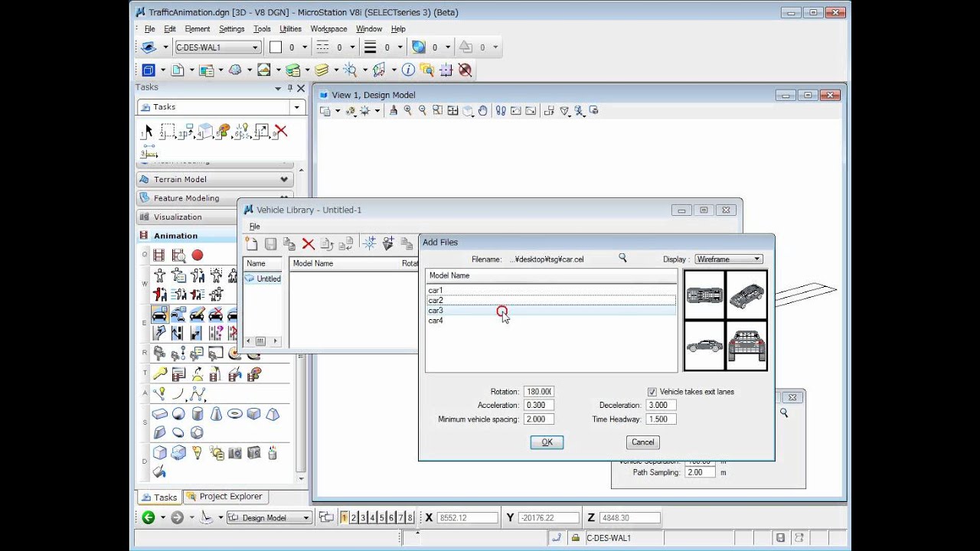Click the Pan View hand icon in View 1
Screen dimensions: 980x551
point(482,111)
